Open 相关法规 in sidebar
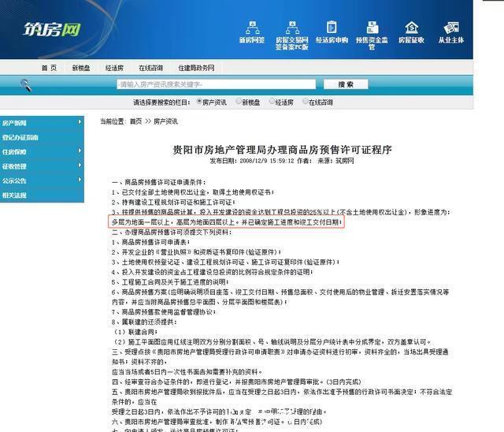 coord(14,195)
